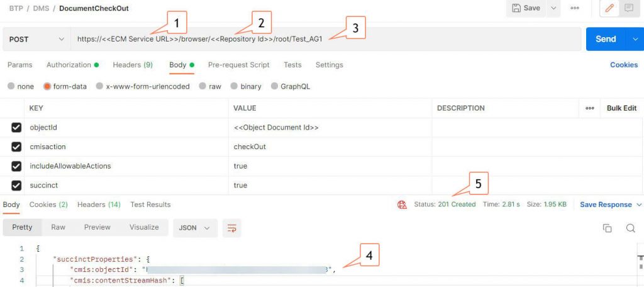644x287 pixels.
Task: Click the network globe icon beside Status
Action: [402, 205]
